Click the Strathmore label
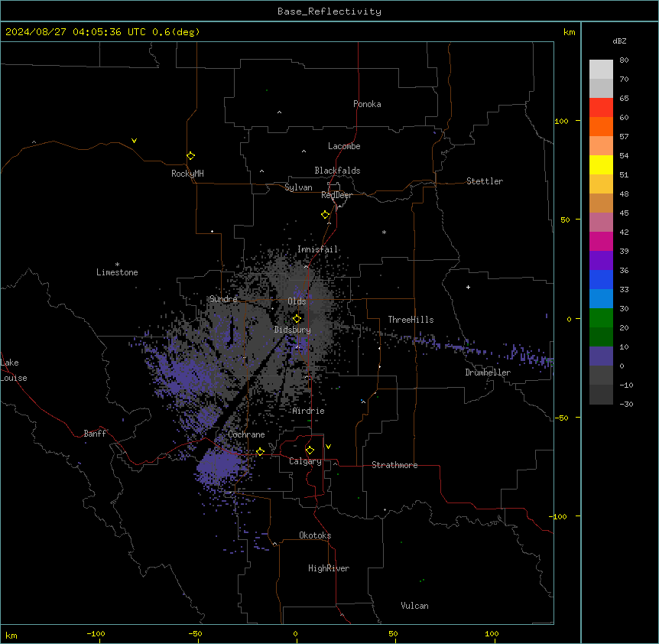 (394, 465)
